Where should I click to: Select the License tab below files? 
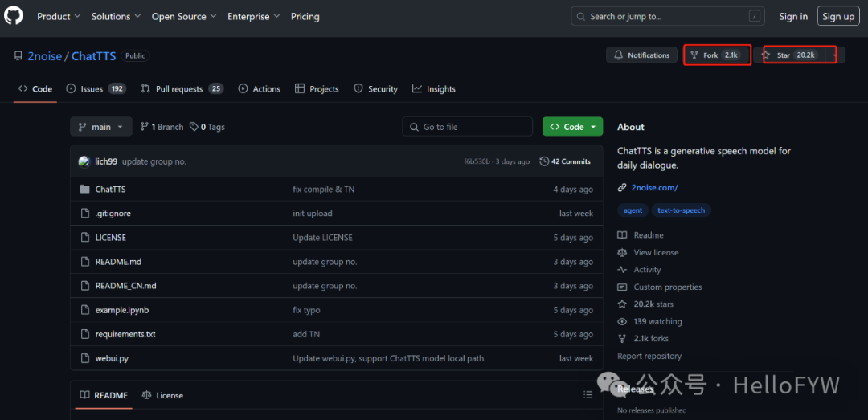click(x=162, y=395)
